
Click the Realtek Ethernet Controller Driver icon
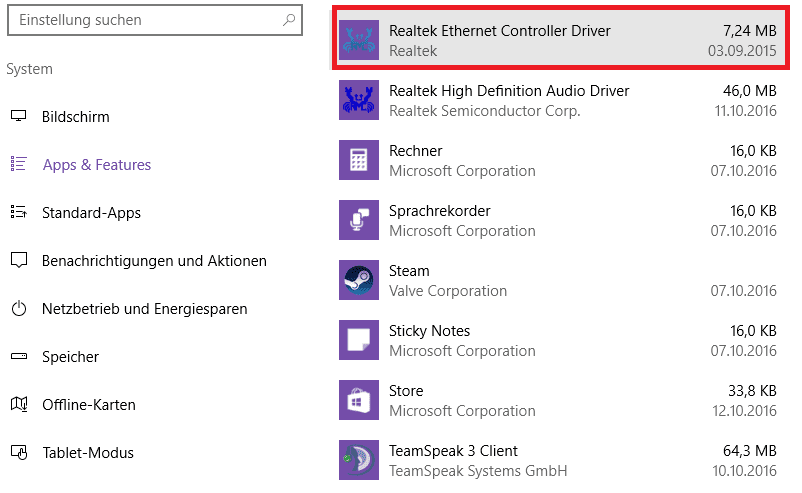[x=359, y=40]
